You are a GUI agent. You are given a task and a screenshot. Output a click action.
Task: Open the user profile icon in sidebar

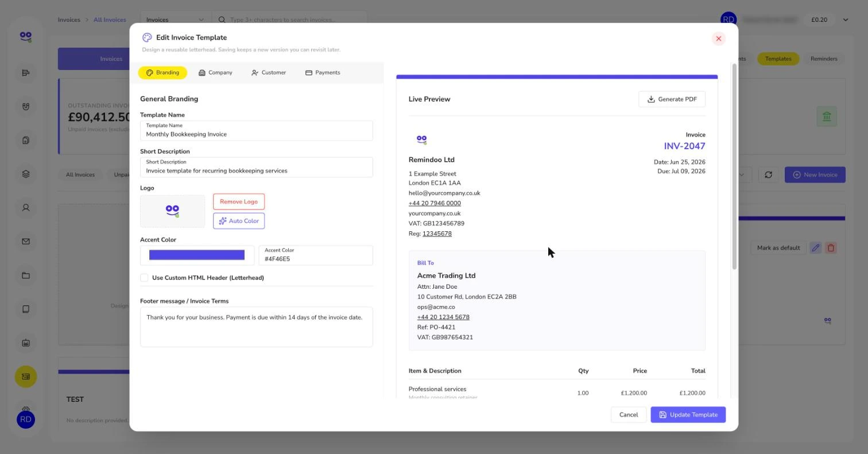[26, 208]
